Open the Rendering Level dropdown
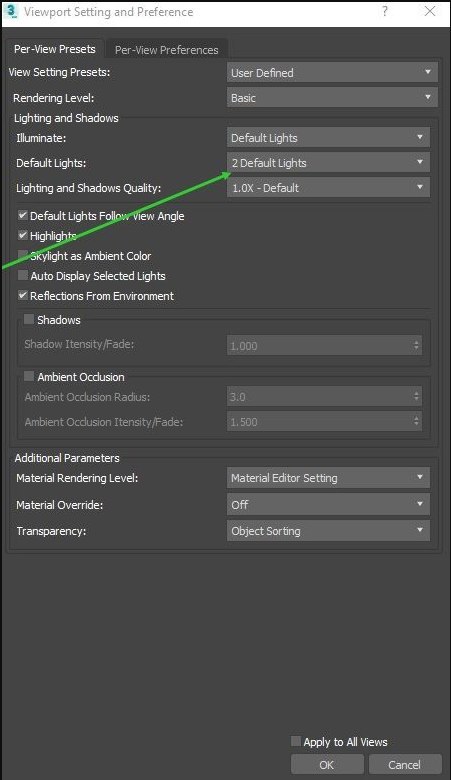This screenshot has height=780, width=451. point(332,98)
